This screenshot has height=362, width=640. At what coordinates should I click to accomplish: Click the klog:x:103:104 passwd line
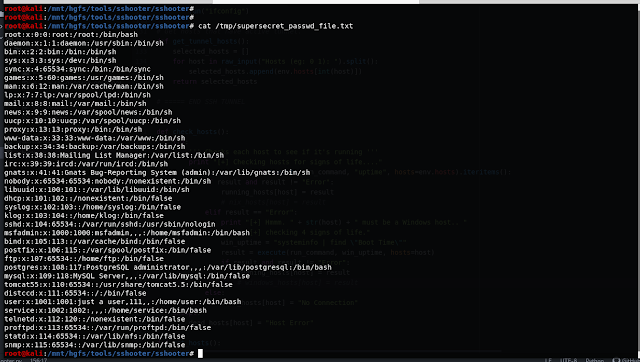(x=84, y=215)
